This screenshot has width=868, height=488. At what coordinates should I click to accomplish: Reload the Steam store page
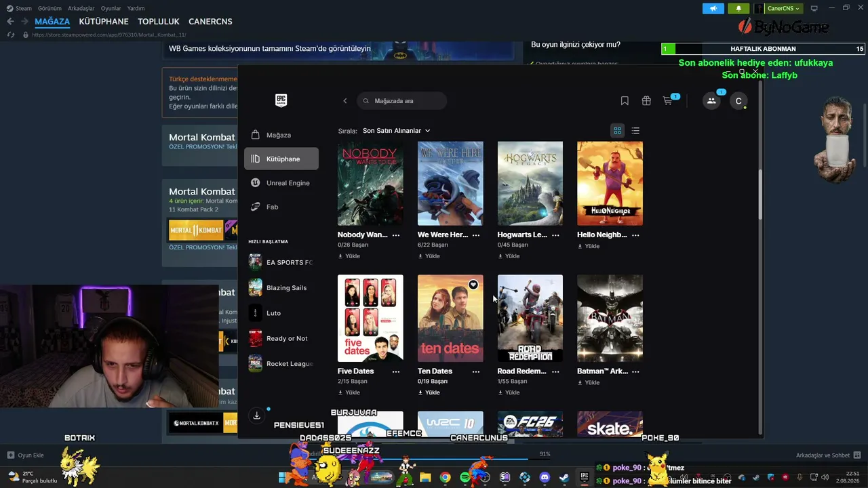(10, 35)
